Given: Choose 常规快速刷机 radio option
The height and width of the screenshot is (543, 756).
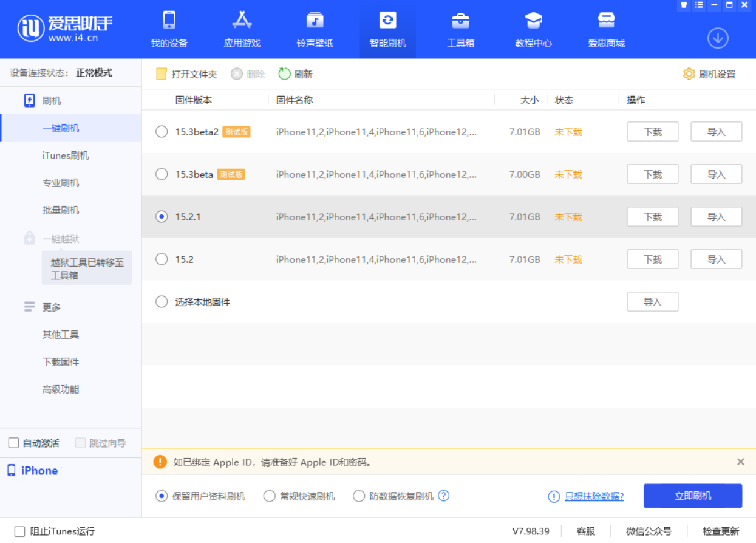Looking at the screenshot, I should point(269,496).
